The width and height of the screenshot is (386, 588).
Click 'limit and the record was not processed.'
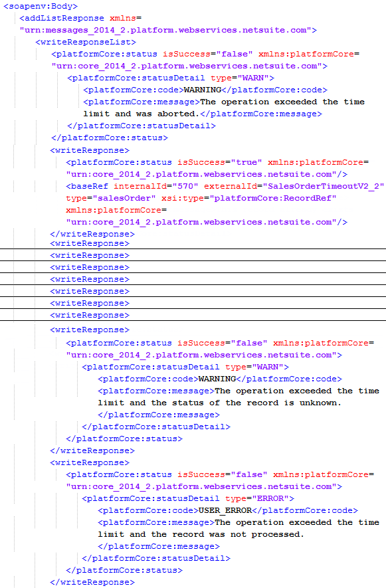tap(201, 534)
